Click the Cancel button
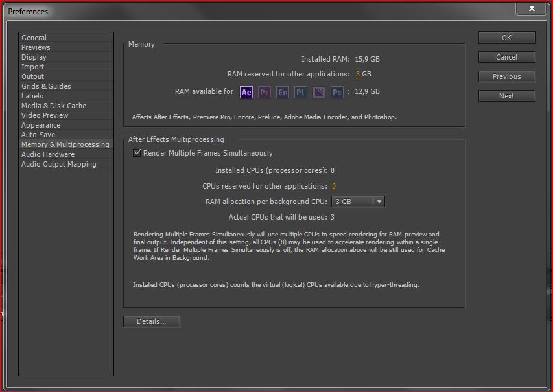This screenshot has height=392, width=553. (x=507, y=57)
